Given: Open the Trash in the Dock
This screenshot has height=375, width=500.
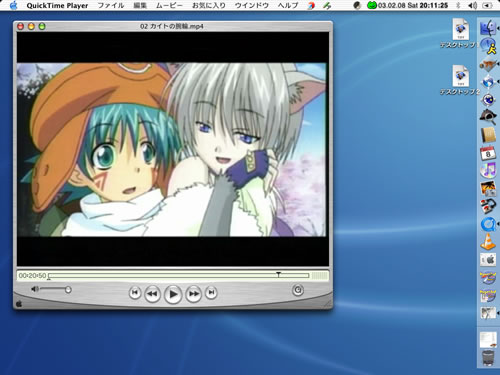Looking at the screenshot, I should (x=488, y=357).
